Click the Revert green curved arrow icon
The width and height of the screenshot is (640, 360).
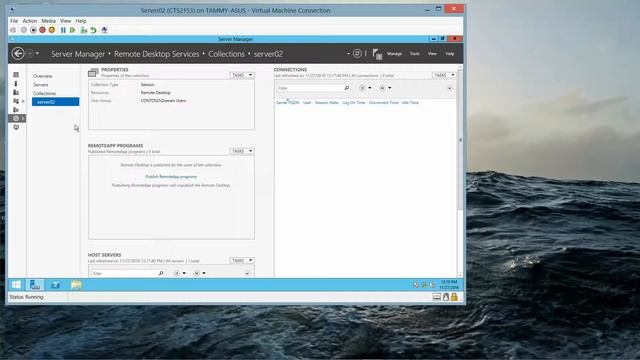coord(93,30)
